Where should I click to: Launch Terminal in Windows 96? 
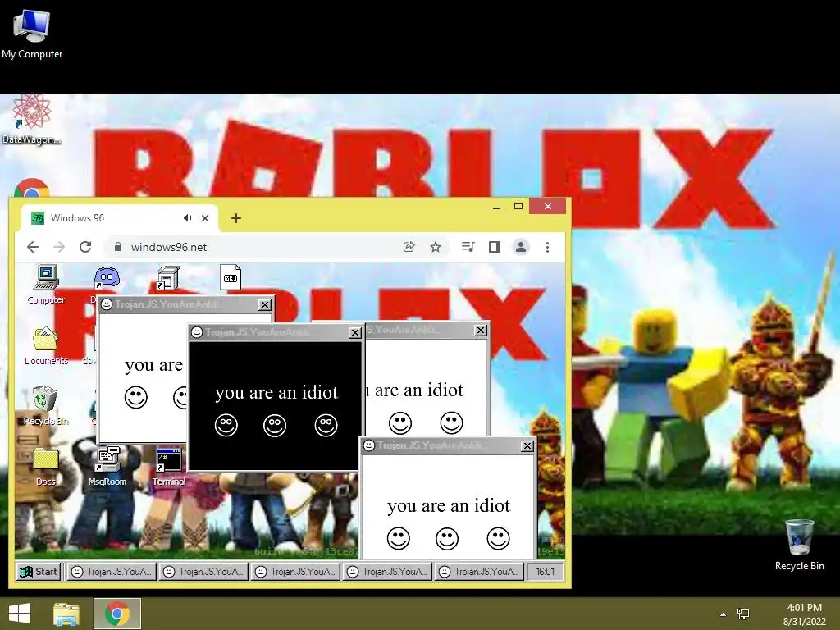click(169, 467)
